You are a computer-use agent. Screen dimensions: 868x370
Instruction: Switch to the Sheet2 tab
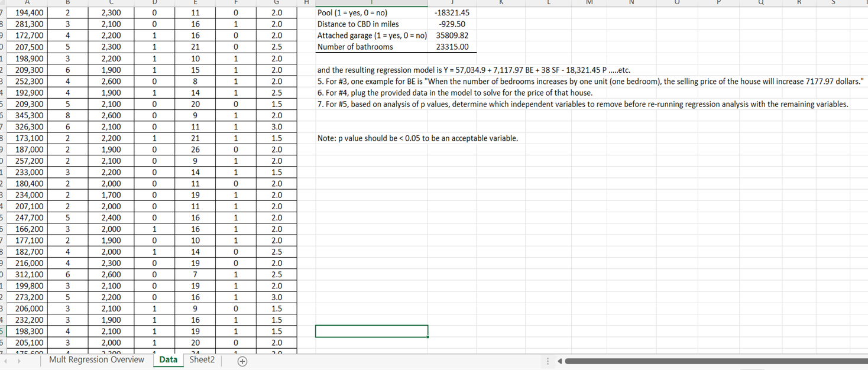202,359
